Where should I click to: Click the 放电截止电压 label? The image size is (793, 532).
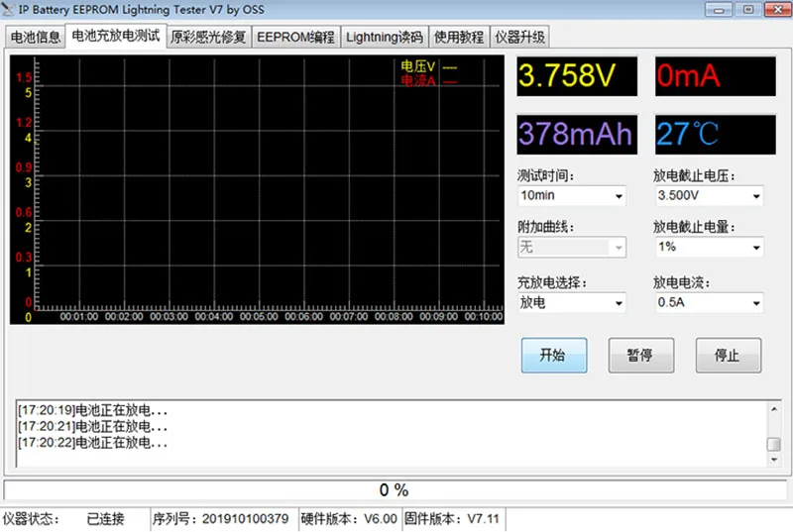694,175
